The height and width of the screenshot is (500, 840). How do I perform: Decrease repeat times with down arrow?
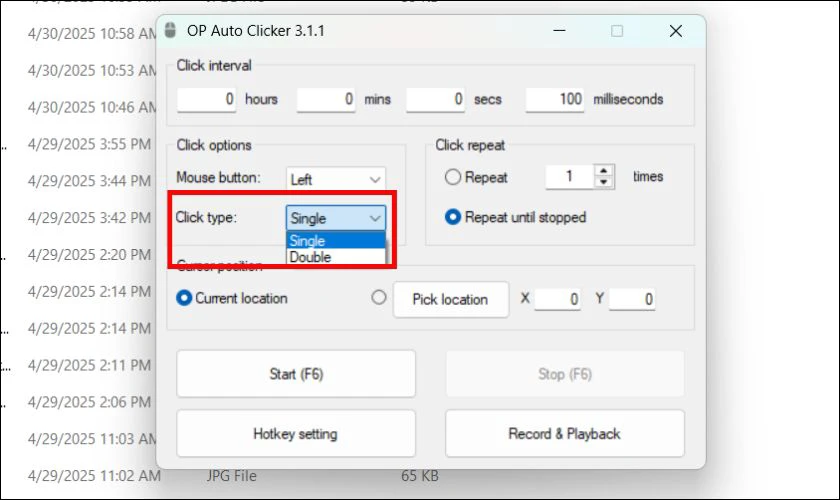pyautogui.click(x=604, y=182)
